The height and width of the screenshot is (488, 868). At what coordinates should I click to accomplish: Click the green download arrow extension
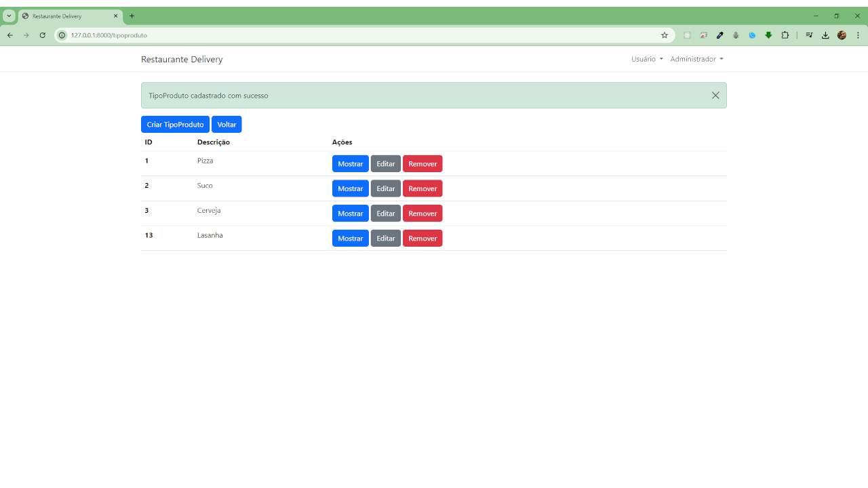768,35
